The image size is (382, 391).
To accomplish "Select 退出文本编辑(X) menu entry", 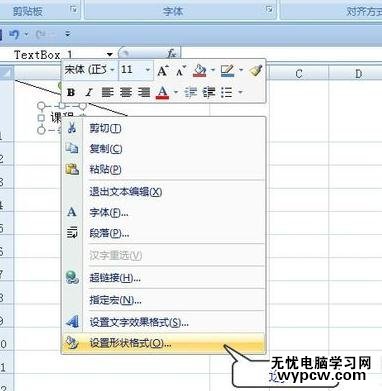I will (x=163, y=192).
